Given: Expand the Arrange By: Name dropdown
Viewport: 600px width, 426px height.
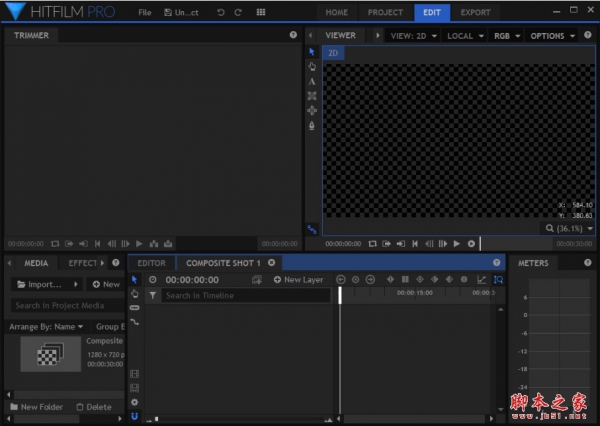Looking at the screenshot, I should pos(46,326).
